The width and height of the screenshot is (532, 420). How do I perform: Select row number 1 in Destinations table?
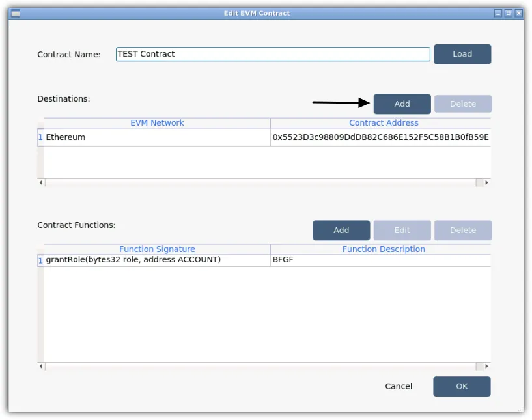(40, 137)
